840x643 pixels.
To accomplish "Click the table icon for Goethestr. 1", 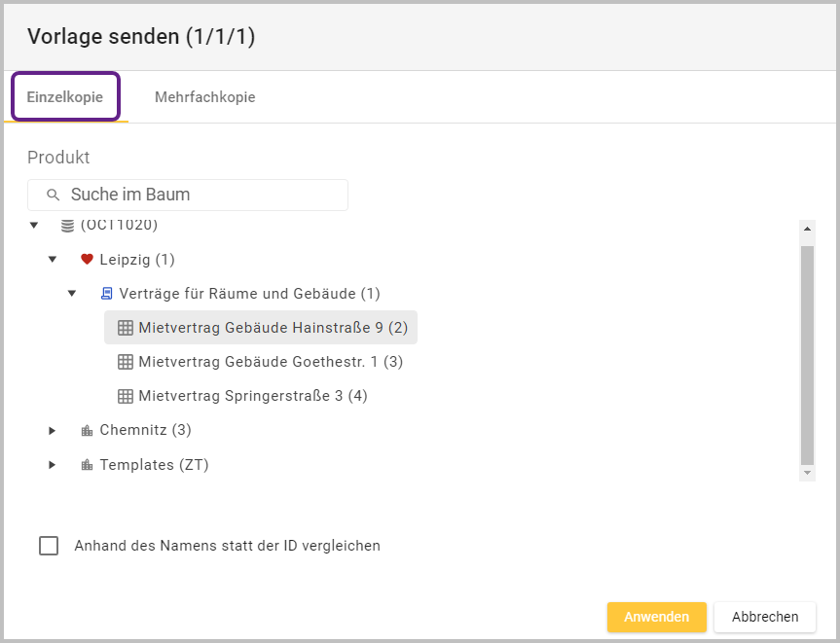I will (x=125, y=362).
